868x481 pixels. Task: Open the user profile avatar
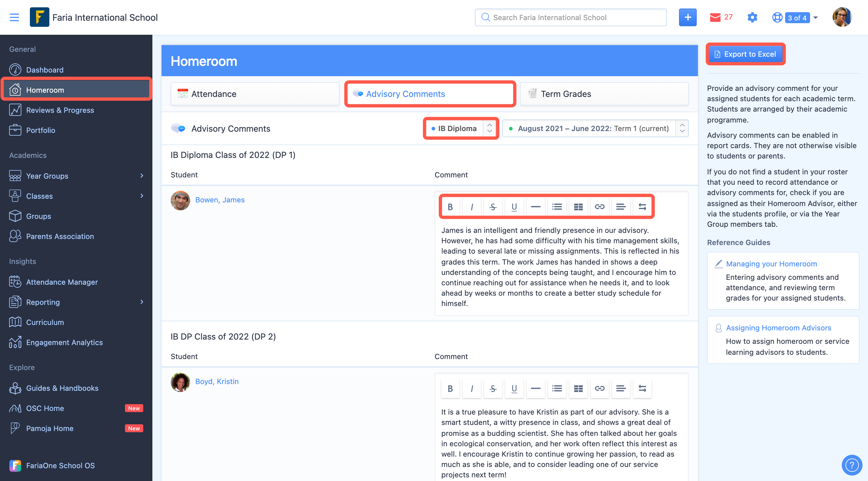[842, 17]
